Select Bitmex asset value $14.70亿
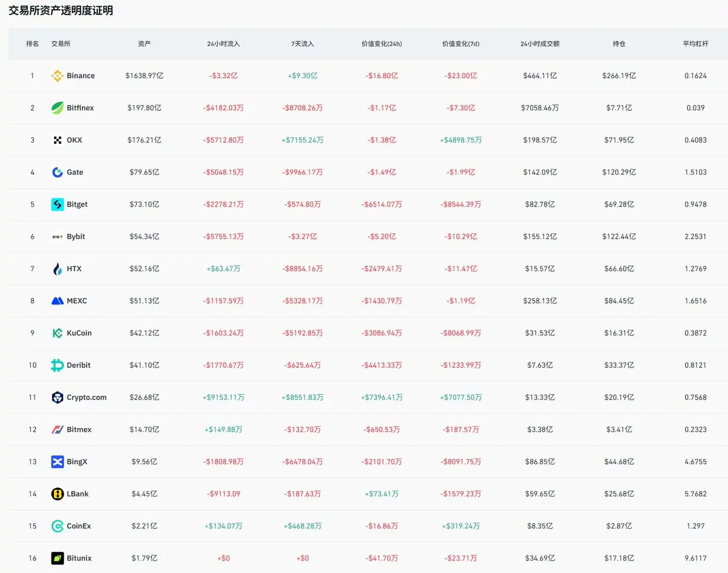The height and width of the screenshot is (573, 728). pyautogui.click(x=144, y=429)
